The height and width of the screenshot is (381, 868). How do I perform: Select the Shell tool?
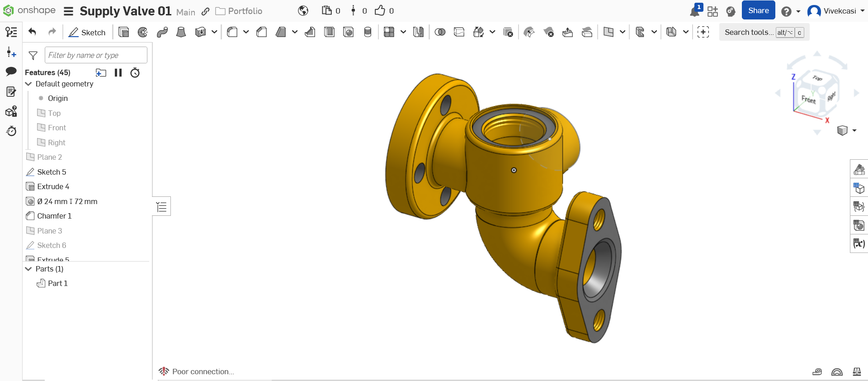tap(329, 32)
